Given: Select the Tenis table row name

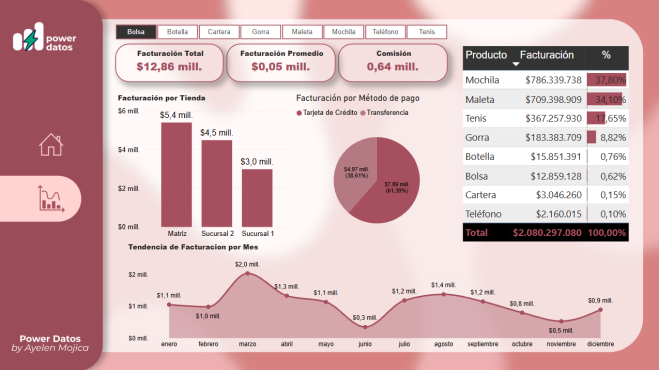Looking at the screenshot, I should (x=476, y=119).
